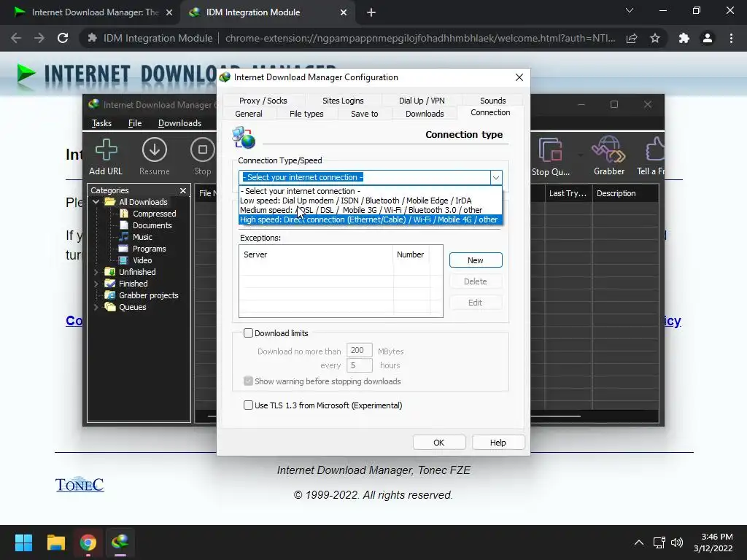Click OK in the configuration dialog

(x=438, y=443)
